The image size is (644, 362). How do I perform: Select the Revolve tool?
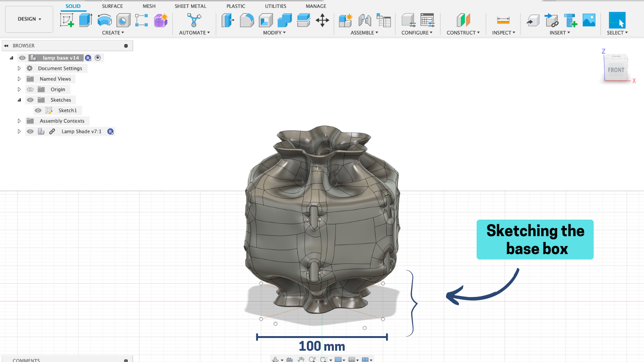pos(104,20)
